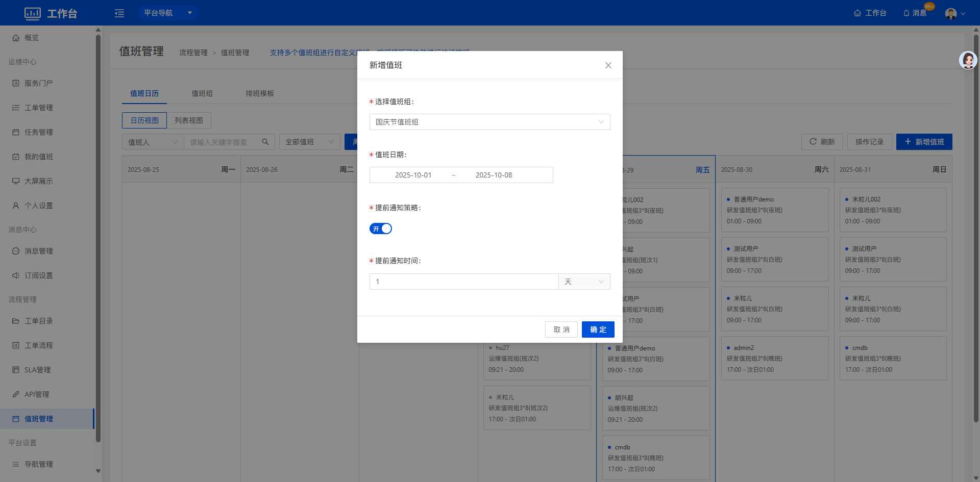The image size is (980, 482).
Task: Click the home workbench icon in header
Action: [857, 13]
